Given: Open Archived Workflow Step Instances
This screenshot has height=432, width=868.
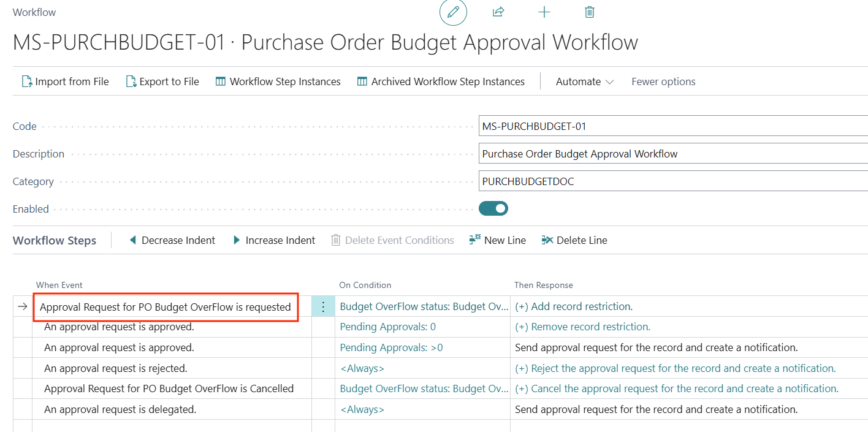Looking at the screenshot, I should click(440, 81).
